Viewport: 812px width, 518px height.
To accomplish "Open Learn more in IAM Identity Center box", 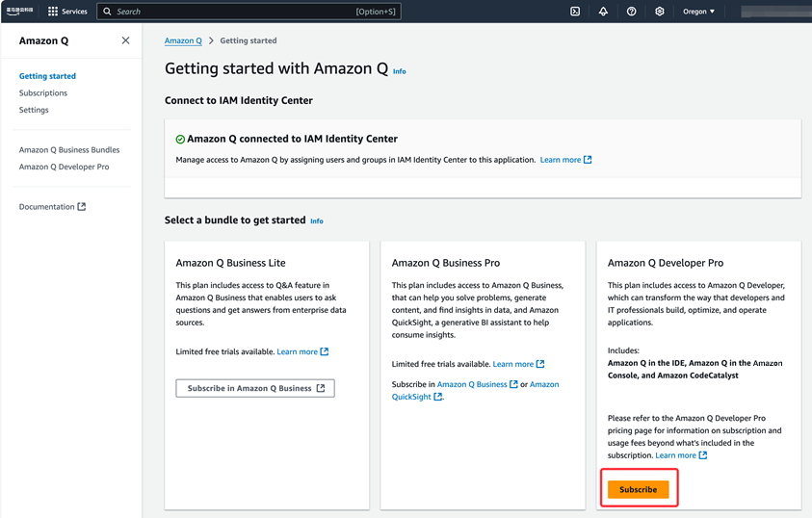I will [x=565, y=160].
